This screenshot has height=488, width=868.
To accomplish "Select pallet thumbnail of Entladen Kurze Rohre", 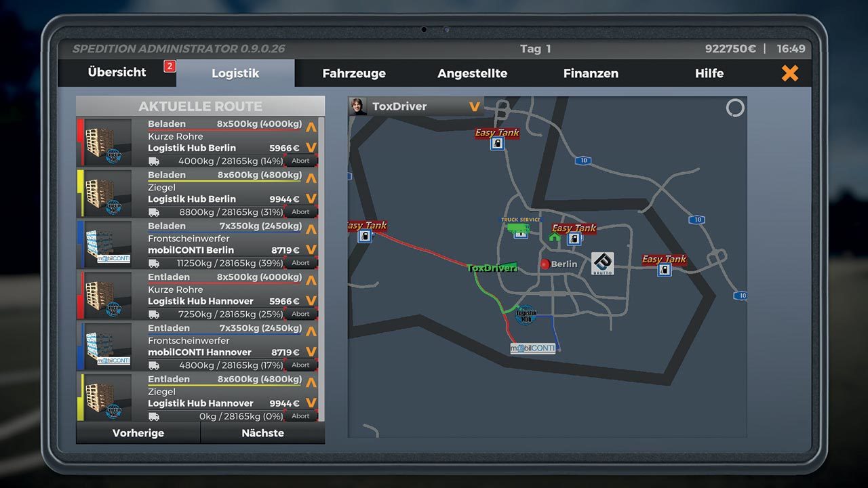I will (x=107, y=296).
